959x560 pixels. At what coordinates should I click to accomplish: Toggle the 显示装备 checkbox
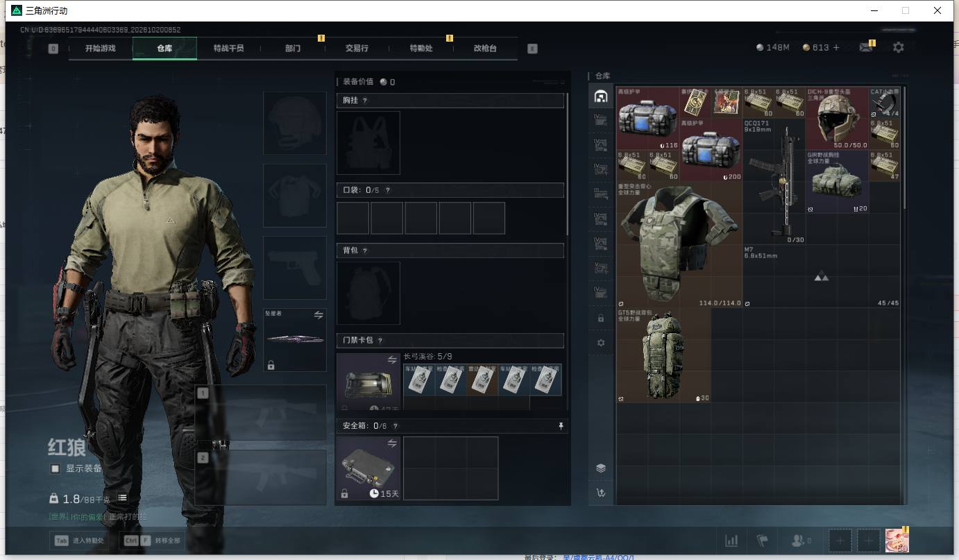55,468
